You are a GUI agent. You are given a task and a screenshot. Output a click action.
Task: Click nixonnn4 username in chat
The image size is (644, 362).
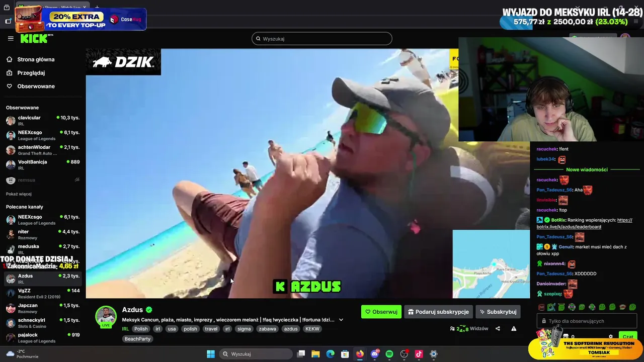point(554,263)
